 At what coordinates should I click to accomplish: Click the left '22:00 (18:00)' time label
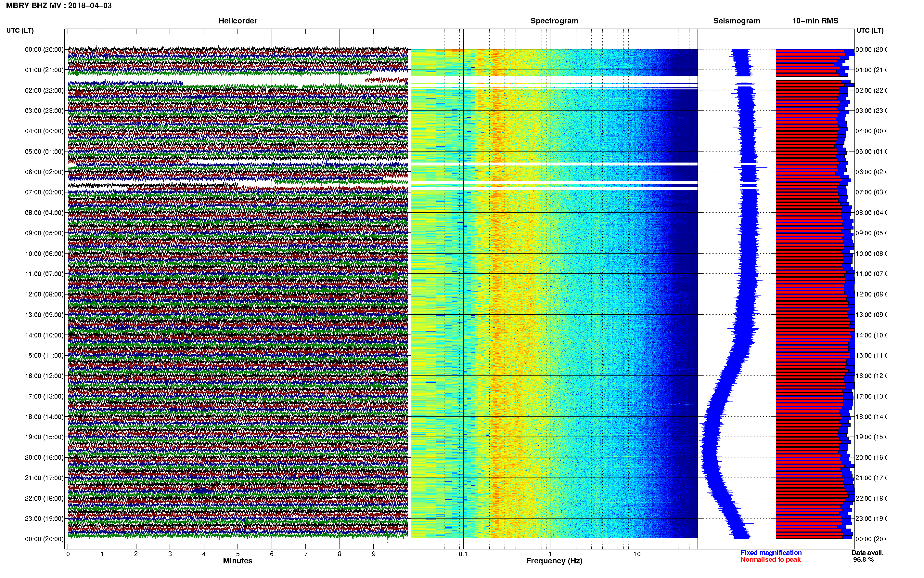pyautogui.click(x=44, y=498)
